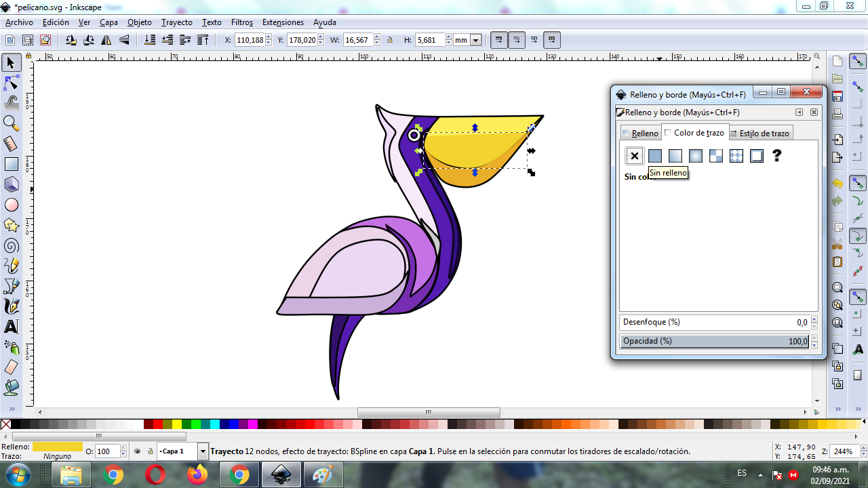Viewport: 868px width, 488px height.
Task: Toggle enable snapping button
Action: coord(858,62)
